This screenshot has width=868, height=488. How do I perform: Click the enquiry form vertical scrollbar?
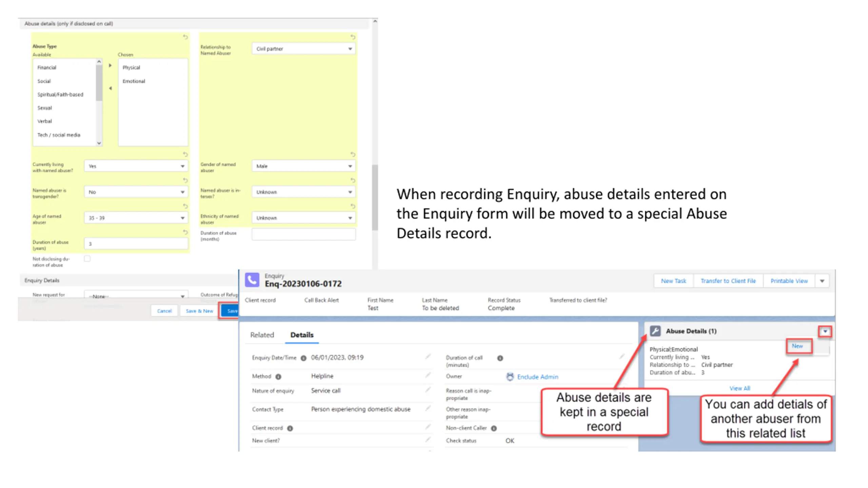[x=375, y=198]
